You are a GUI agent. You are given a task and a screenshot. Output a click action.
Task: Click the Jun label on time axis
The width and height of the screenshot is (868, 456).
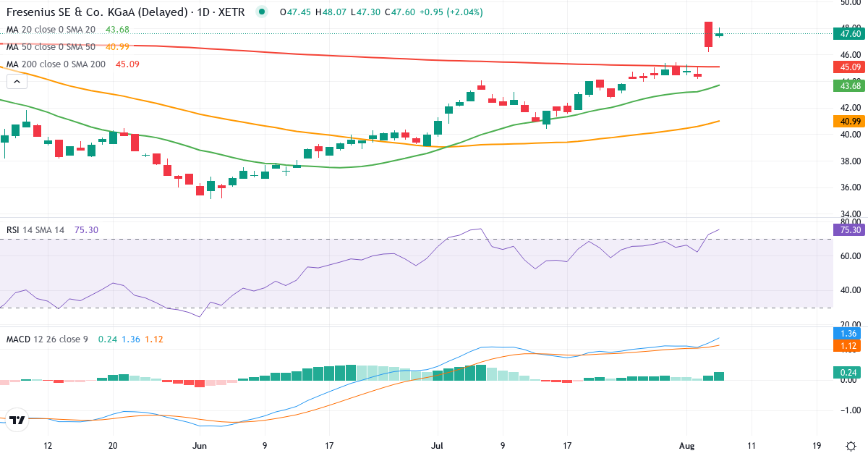tap(200, 447)
